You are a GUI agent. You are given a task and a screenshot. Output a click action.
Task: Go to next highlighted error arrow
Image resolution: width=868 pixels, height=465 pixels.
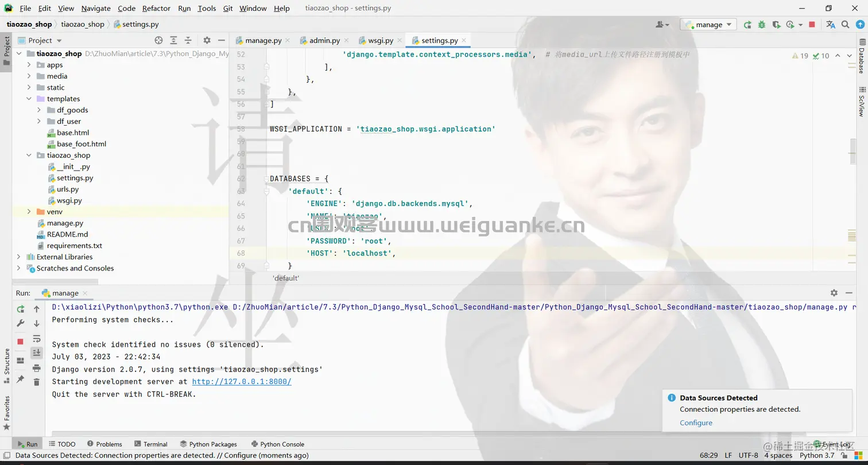pyautogui.click(x=851, y=56)
